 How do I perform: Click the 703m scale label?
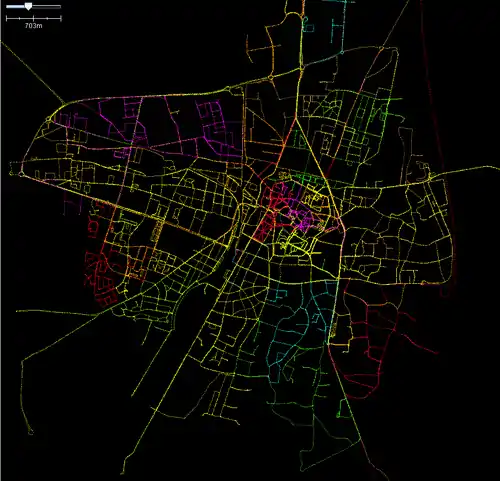pyautogui.click(x=33, y=26)
